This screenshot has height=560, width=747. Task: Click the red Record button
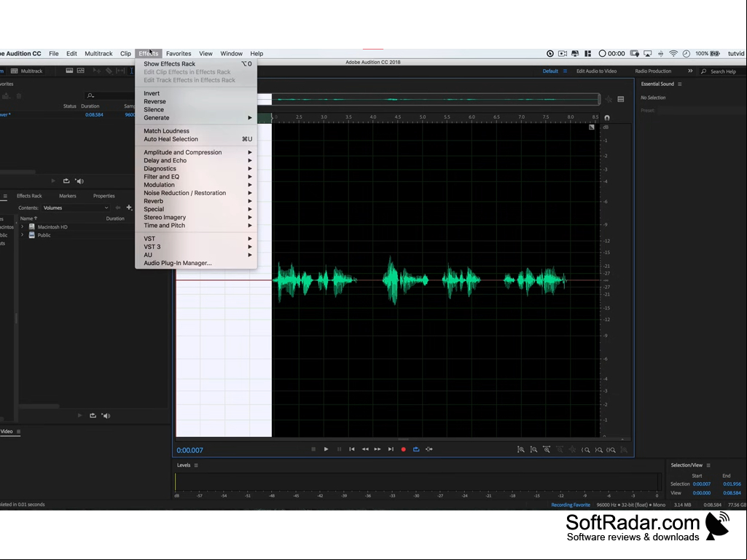point(404,449)
